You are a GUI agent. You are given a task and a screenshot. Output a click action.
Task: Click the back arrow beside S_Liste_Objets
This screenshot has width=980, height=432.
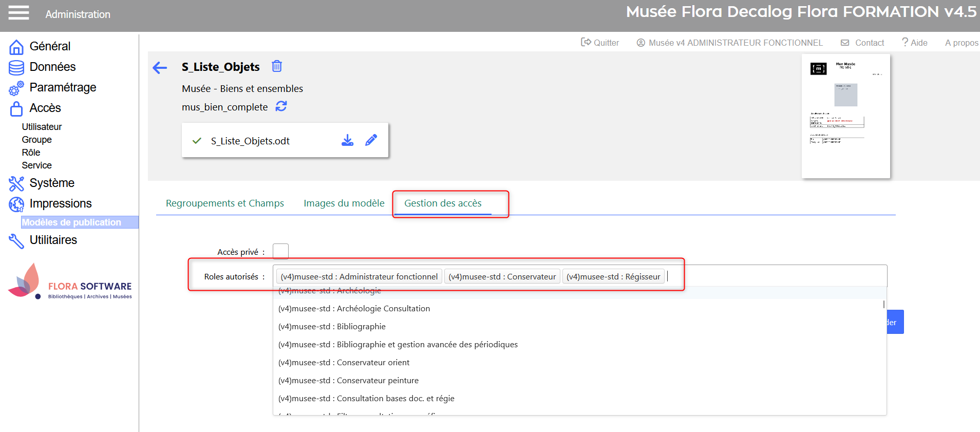160,68
